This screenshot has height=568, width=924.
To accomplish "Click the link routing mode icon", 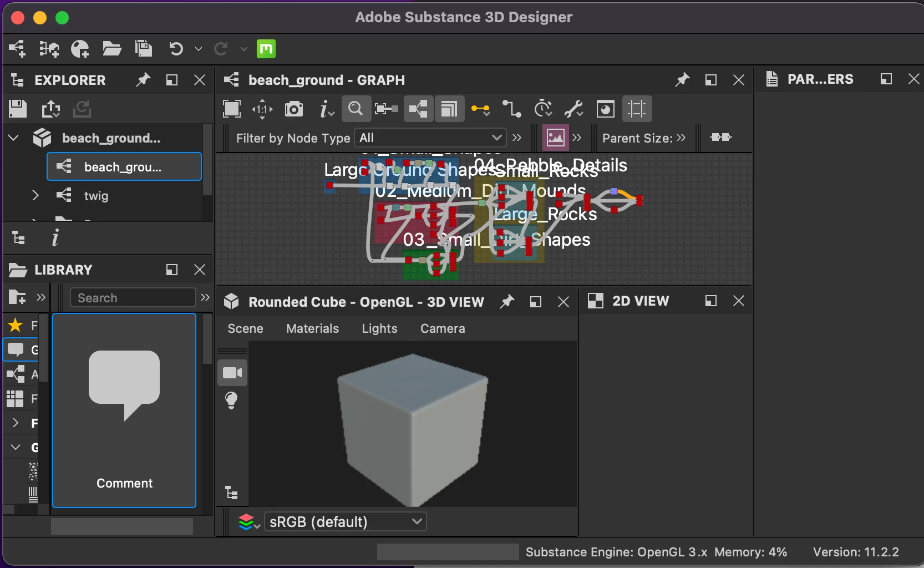I will click(x=511, y=109).
